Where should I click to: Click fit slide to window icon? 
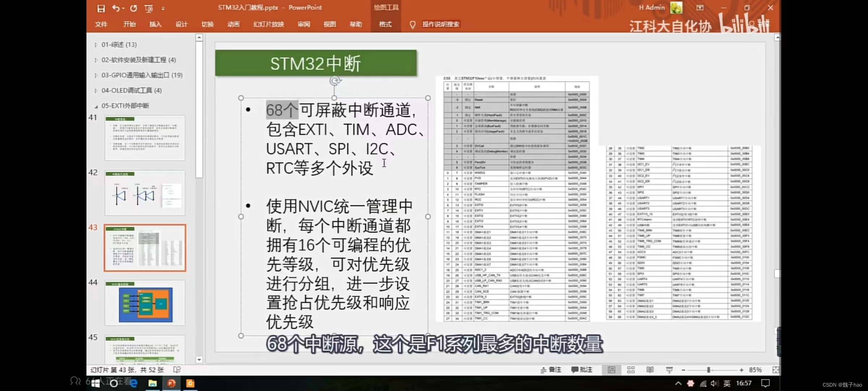tap(775, 370)
